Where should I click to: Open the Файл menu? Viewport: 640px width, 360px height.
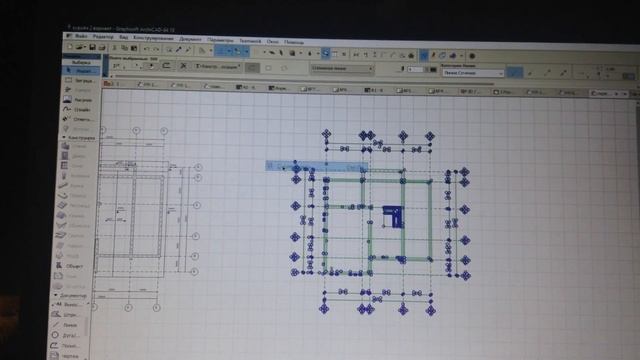click(81, 36)
